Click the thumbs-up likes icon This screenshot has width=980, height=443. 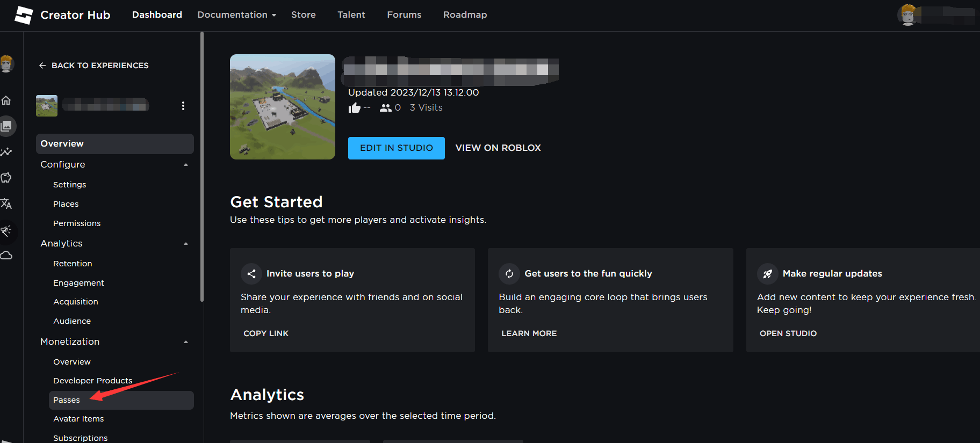(x=354, y=108)
